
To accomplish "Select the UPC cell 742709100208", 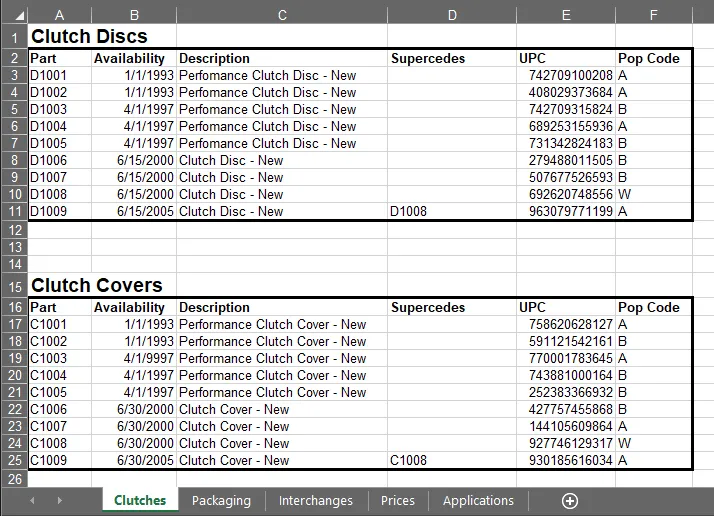I will tap(566, 75).
